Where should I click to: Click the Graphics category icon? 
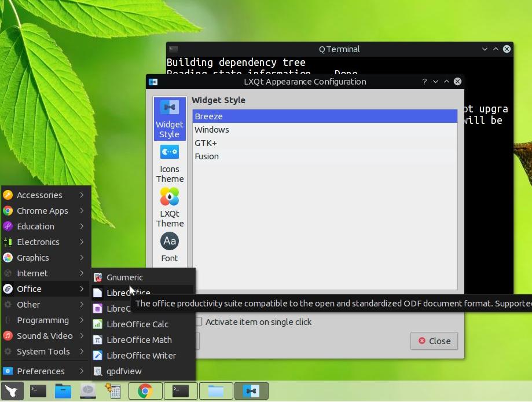8,257
